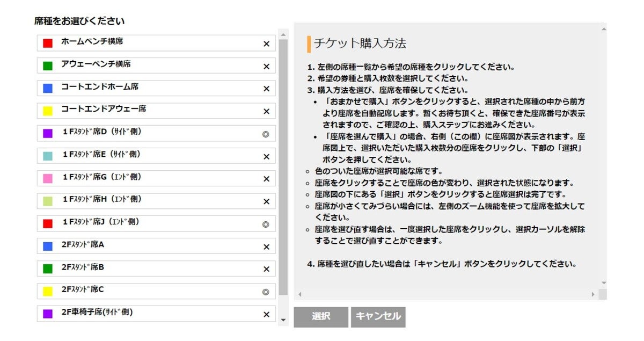Viewport: 644px width, 341px height.
Task: Click the light green swatch for 1Fスタンド席H
Action: click(x=48, y=201)
